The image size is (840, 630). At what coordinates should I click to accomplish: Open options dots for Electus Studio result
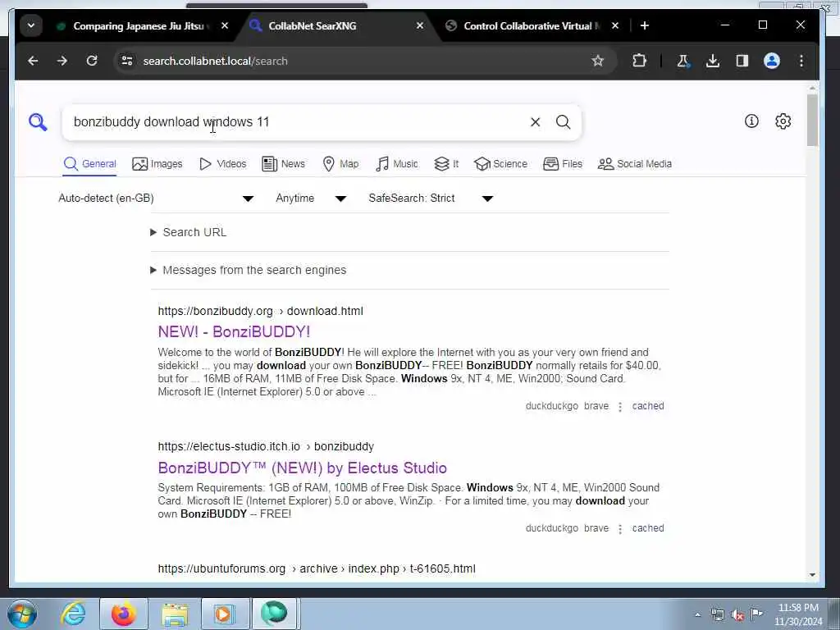[x=620, y=529]
